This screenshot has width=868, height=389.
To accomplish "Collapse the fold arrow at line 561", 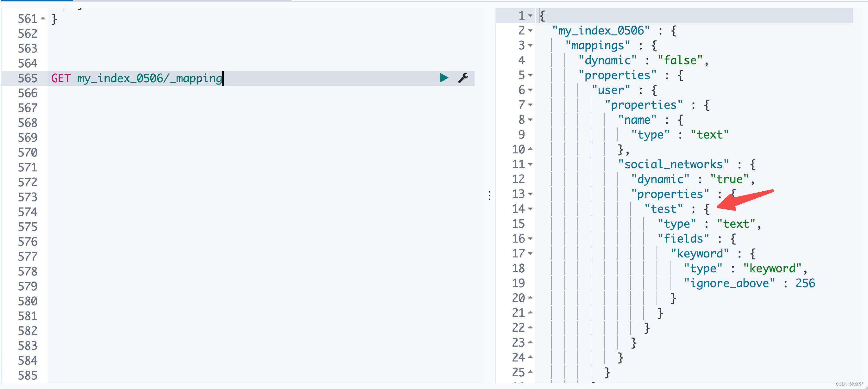I will [x=43, y=19].
